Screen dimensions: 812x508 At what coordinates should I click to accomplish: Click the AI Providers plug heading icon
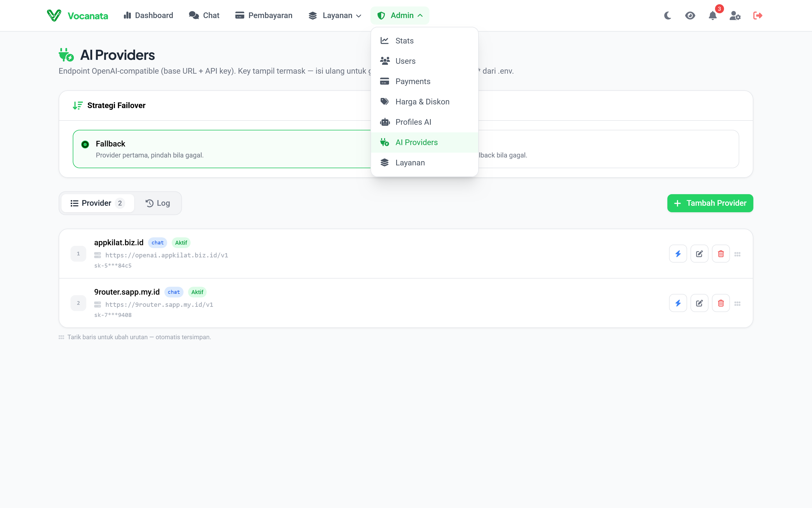pyautogui.click(x=66, y=55)
